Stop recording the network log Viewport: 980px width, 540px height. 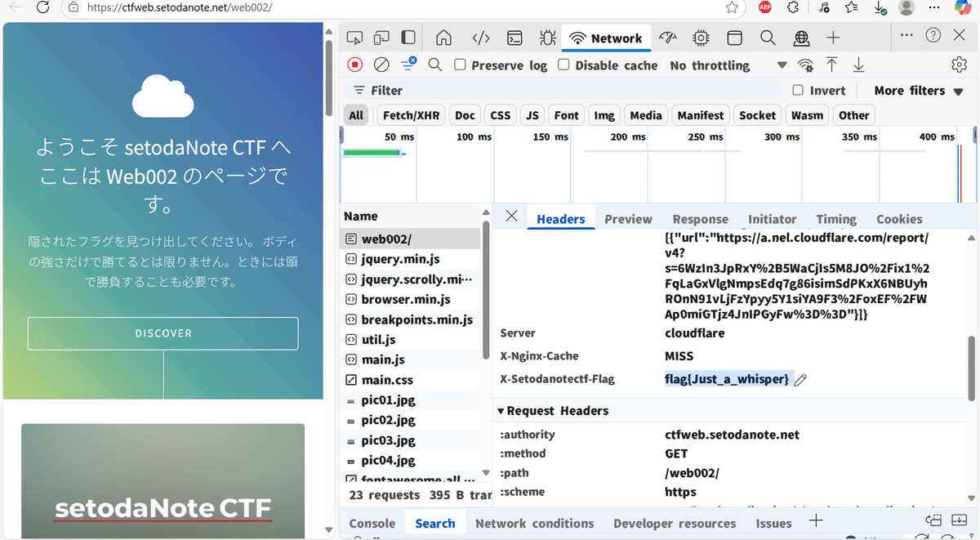click(357, 65)
